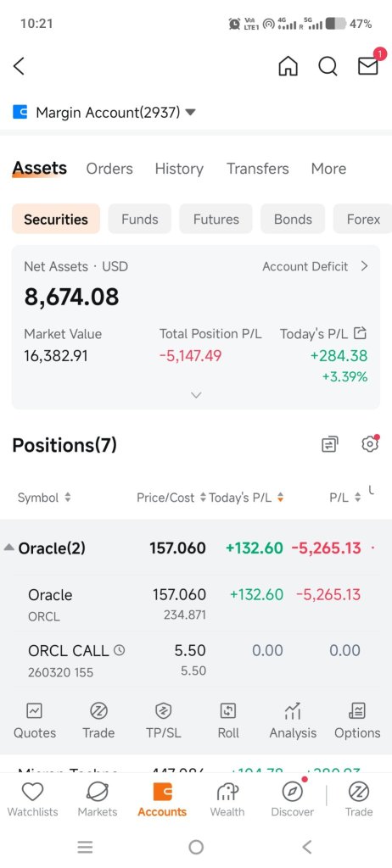Tap the search magnifier icon
The height and width of the screenshot is (868, 392).
[x=328, y=66]
